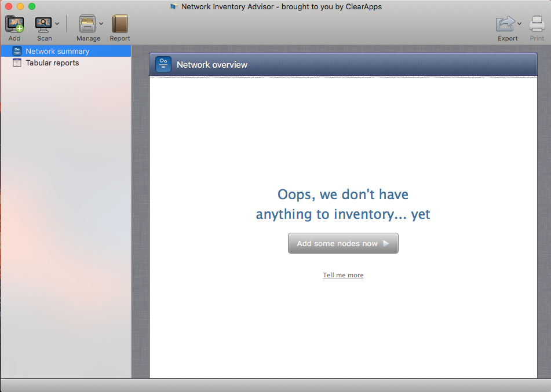Expand the Scan dropdown arrow
This screenshot has width=551, height=392.
coord(57,24)
